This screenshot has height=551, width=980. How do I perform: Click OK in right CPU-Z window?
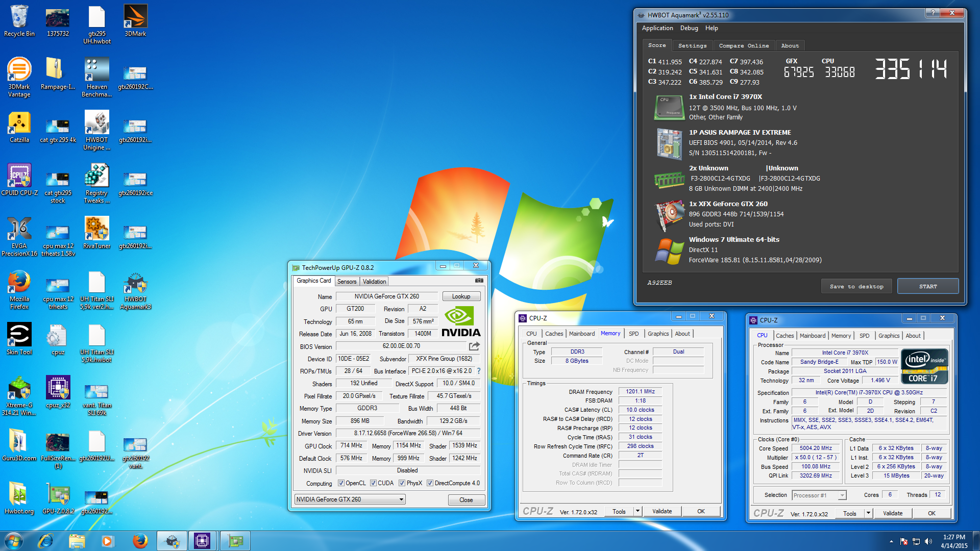click(x=932, y=513)
